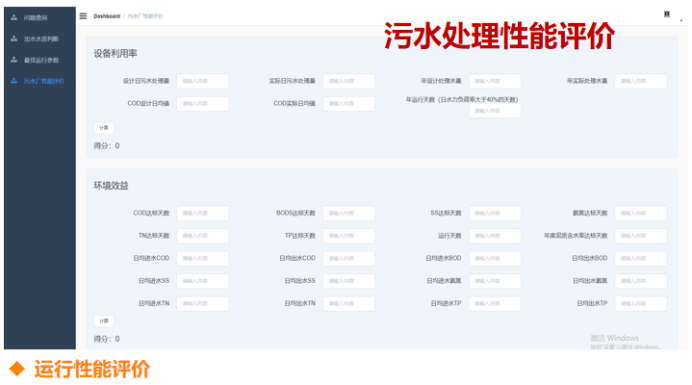Click the 出水水质判断 sidebar icon

tap(14, 38)
